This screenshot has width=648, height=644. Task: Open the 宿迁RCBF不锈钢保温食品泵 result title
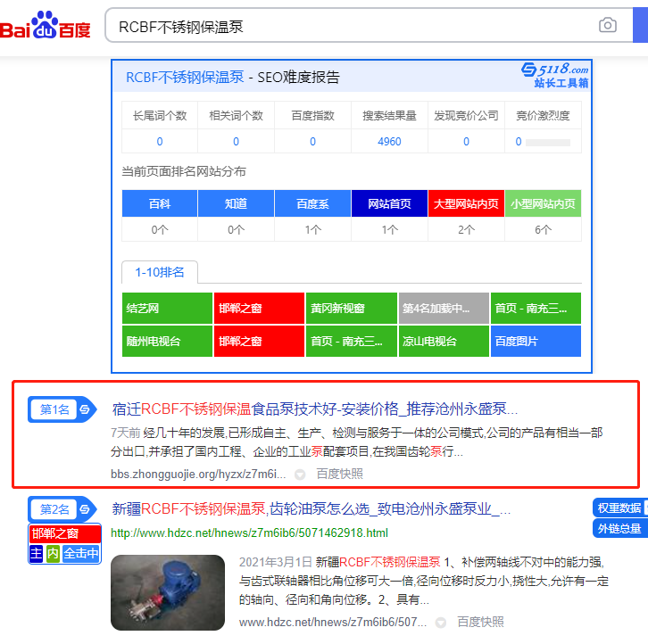[315, 409]
